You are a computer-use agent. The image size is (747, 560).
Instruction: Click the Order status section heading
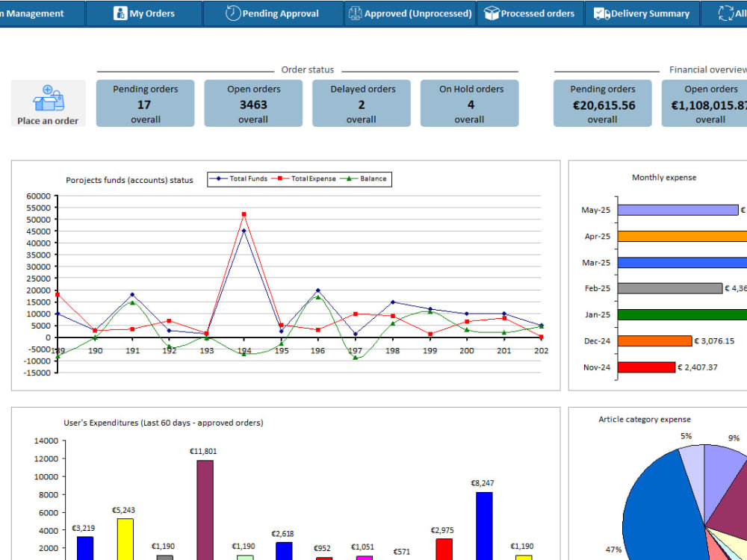[308, 70]
